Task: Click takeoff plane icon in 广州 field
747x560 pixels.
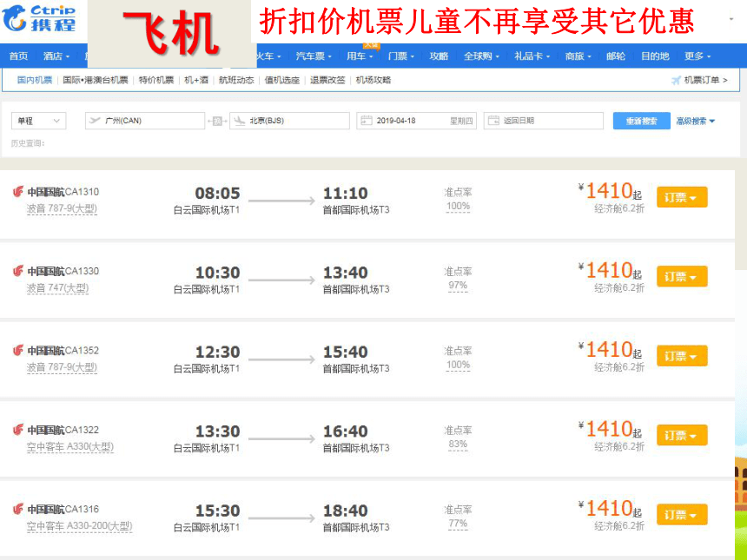Action: (x=95, y=121)
